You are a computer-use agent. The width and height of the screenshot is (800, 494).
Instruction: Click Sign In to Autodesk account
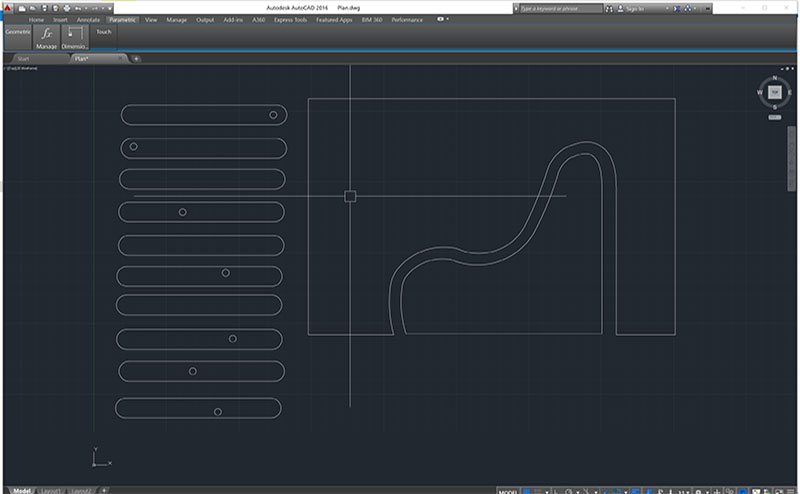click(632, 9)
